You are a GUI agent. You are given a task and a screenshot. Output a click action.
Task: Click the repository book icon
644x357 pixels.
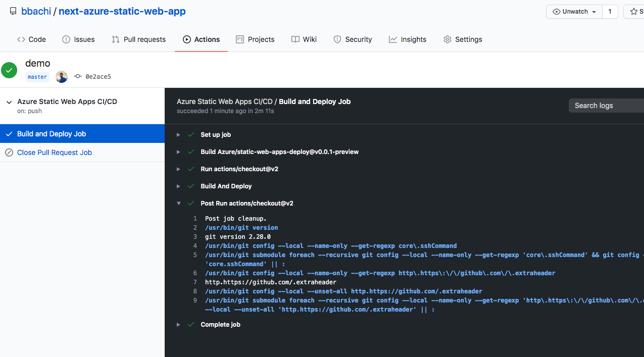(x=12, y=11)
